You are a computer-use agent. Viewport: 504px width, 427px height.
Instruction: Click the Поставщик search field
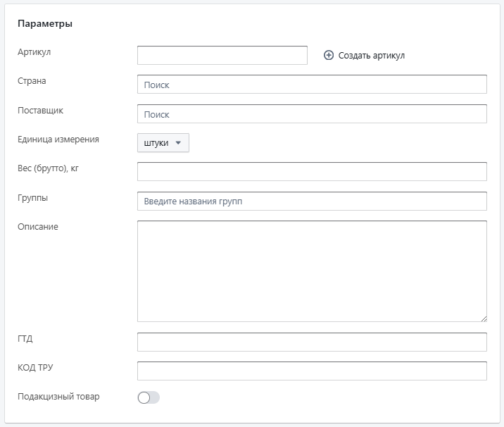[312, 114]
